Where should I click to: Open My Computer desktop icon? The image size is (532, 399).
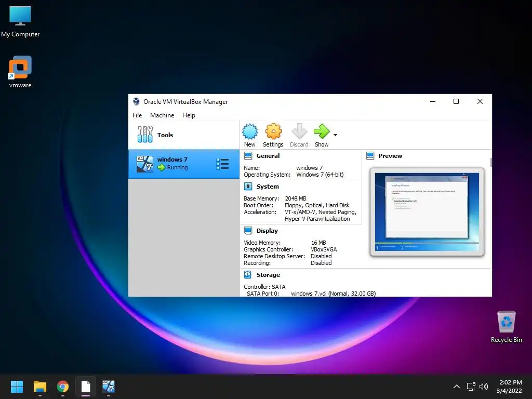coord(20,22)
